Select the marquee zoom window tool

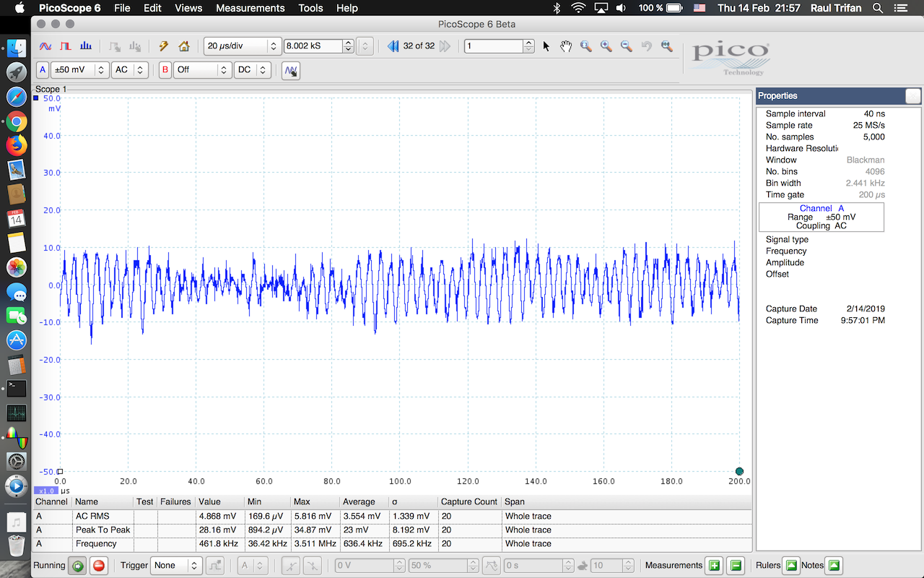tap(586, 46)
